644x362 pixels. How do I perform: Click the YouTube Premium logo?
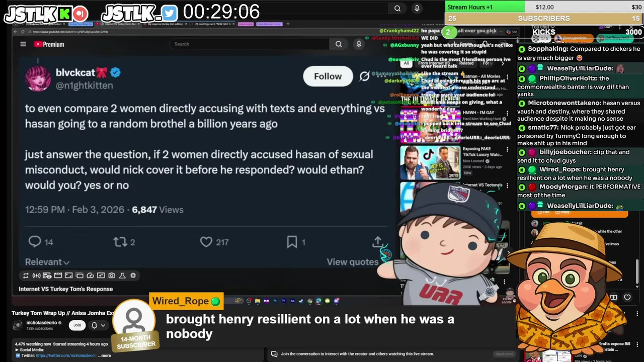click(49, 44)
